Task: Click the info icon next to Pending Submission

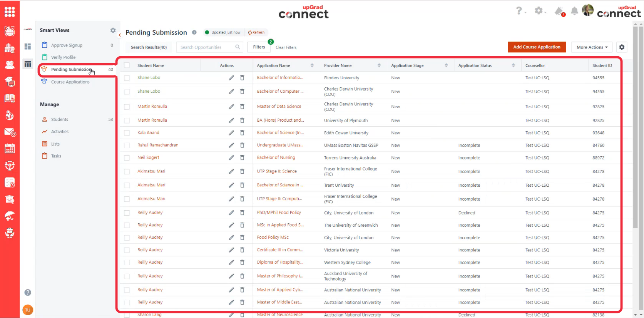Action: [194, 32]
